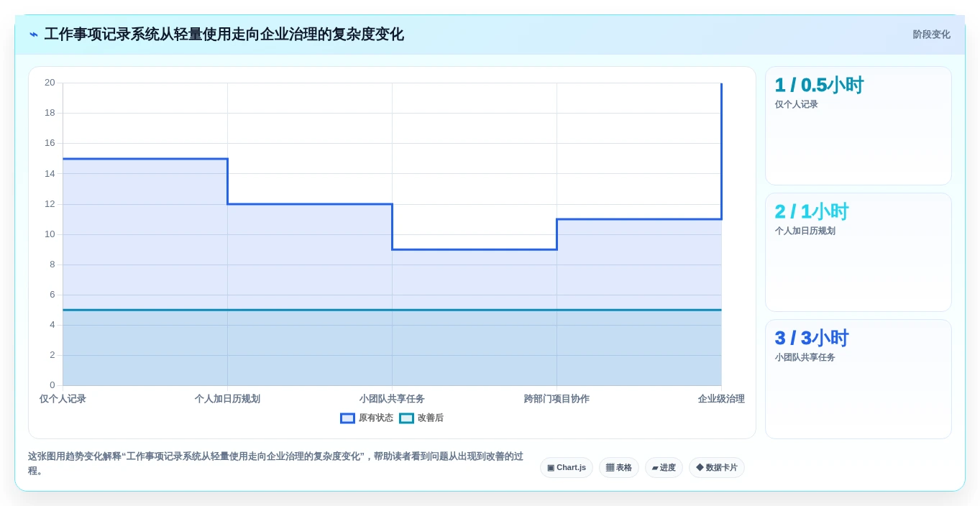980x506 pixels.
Task: Click the description paragraph below the chart
Action: pos(275,464)
